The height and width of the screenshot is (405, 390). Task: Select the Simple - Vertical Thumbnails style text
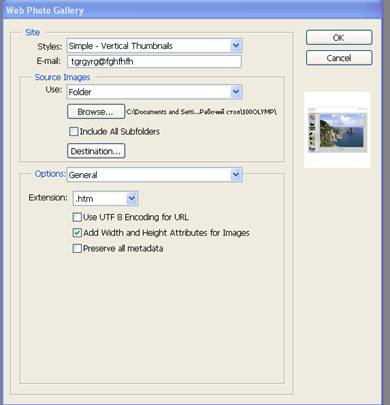120,46
